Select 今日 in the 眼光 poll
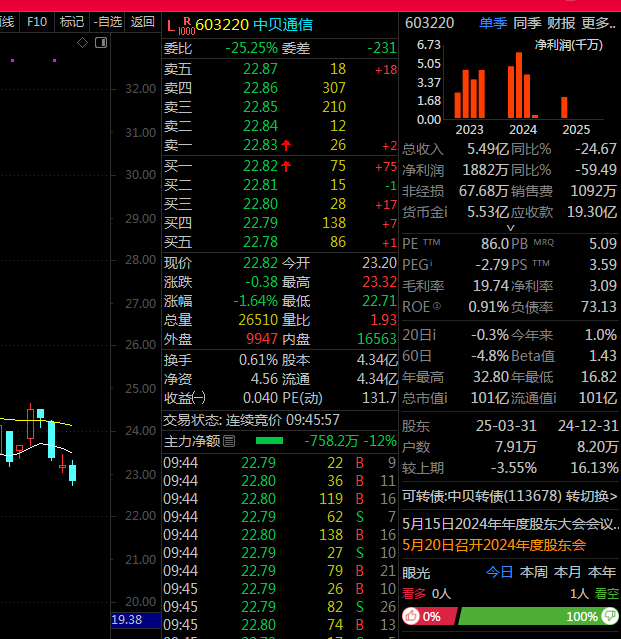This screenshot has height=639, width=621. pyautogui.click(x=500, y=572)
